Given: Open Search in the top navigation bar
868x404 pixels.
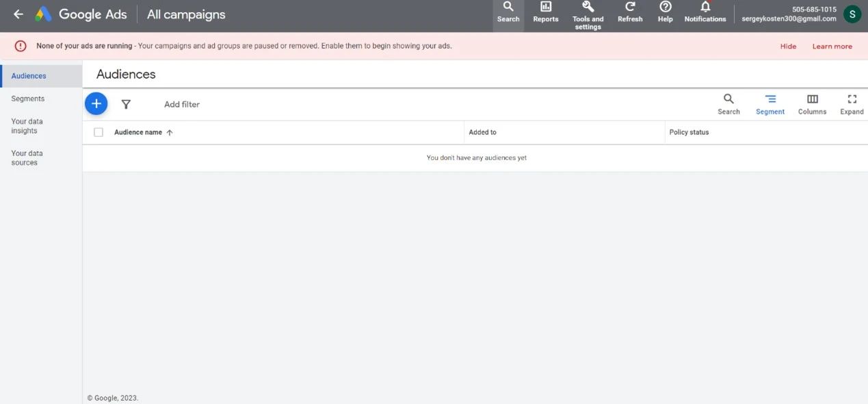Looking at the screenshot, I should click(508, 12).
